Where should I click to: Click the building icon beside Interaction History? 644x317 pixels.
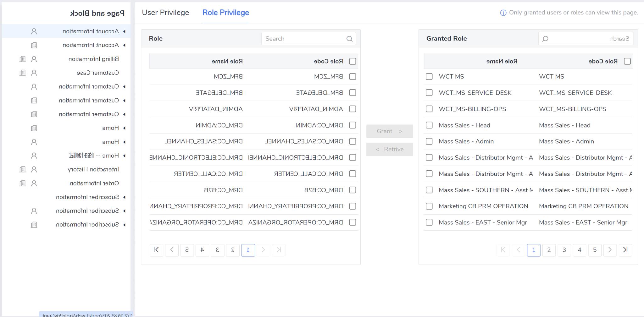pos(22,170)
